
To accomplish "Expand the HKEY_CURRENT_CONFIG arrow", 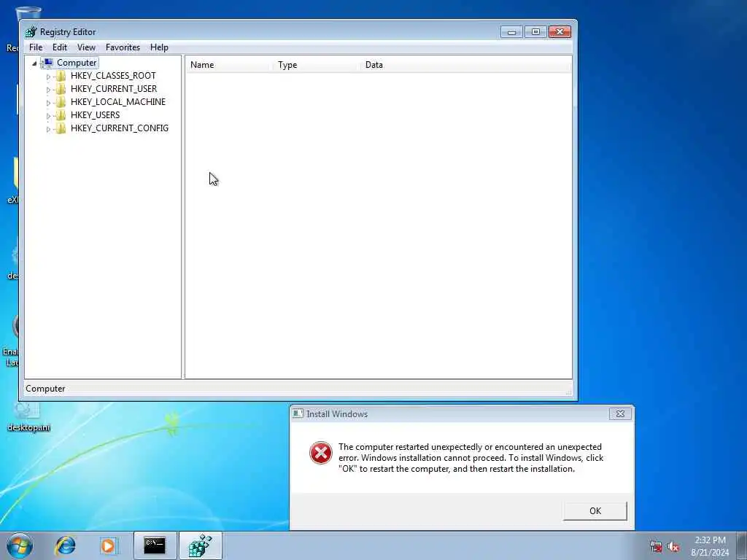I will pos(48,128).
